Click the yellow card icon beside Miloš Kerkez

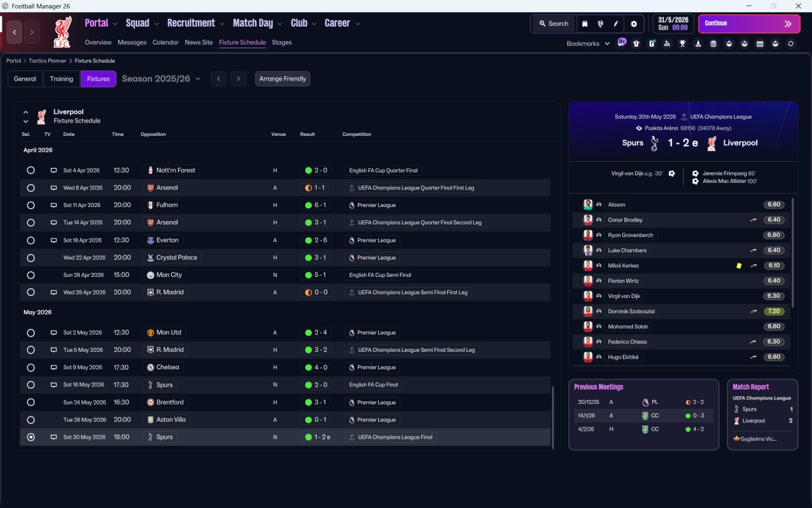click(739, 266)
